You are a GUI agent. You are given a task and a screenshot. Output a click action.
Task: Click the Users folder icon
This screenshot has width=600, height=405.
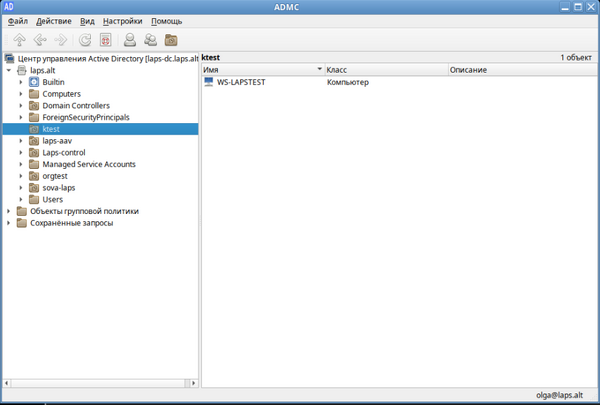point(34,199)
